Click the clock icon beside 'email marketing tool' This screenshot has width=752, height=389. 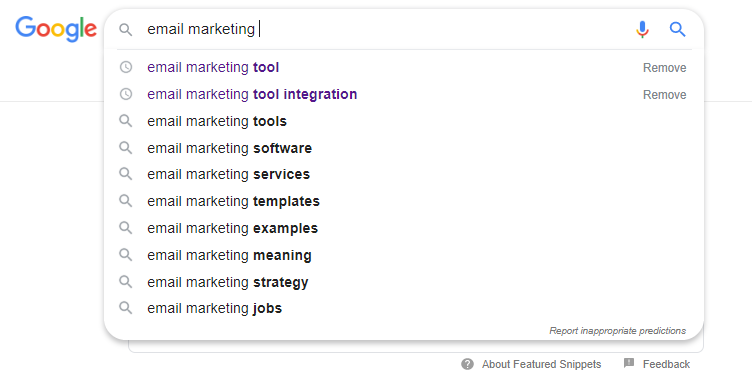[126, 67]
